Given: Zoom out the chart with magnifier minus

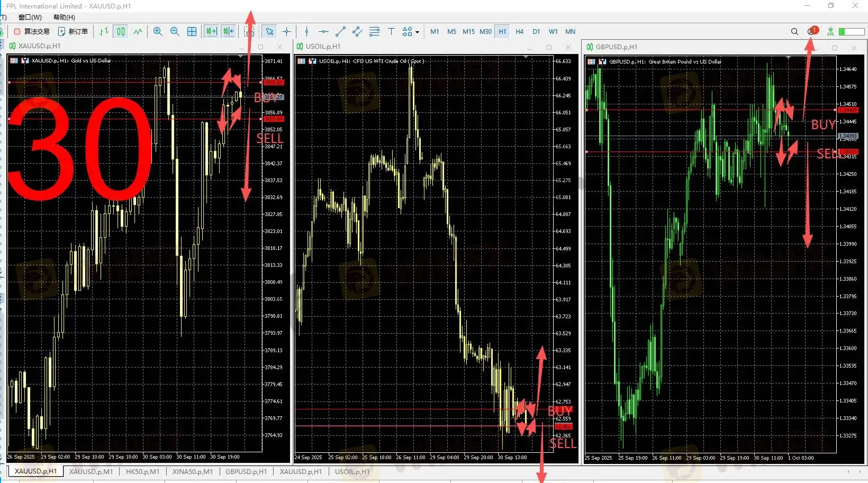Looking at the screenshot, I should tap(175, 32).
